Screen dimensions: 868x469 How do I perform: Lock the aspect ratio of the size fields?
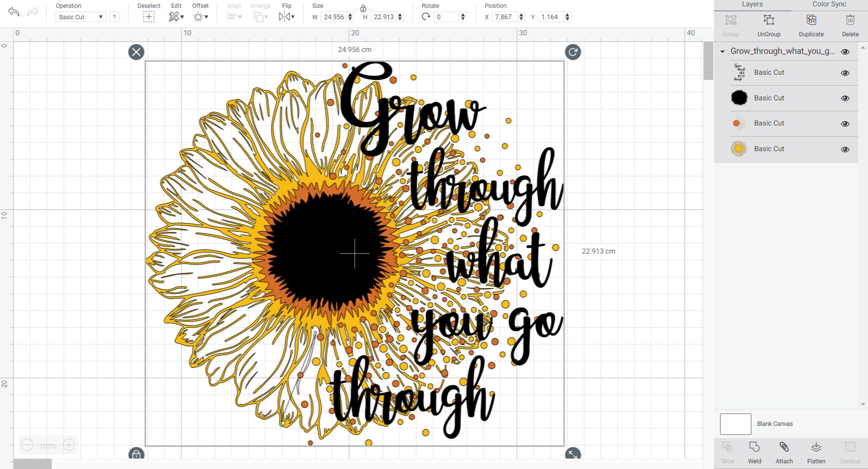click(363, 9)
